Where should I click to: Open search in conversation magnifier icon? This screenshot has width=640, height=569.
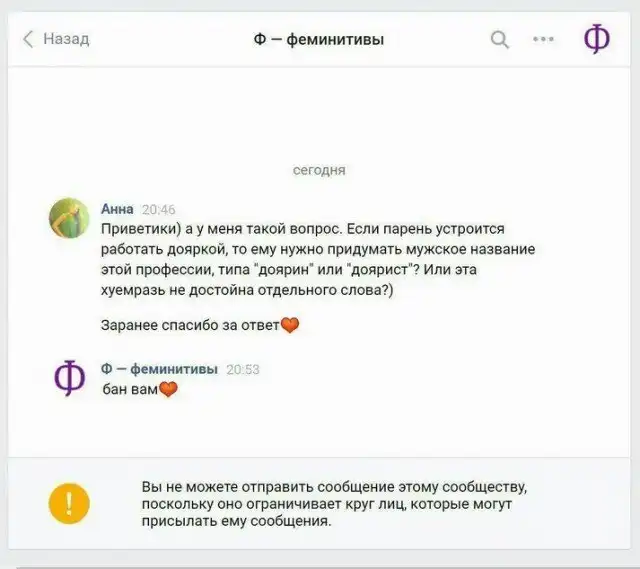[x=500, y=40]
